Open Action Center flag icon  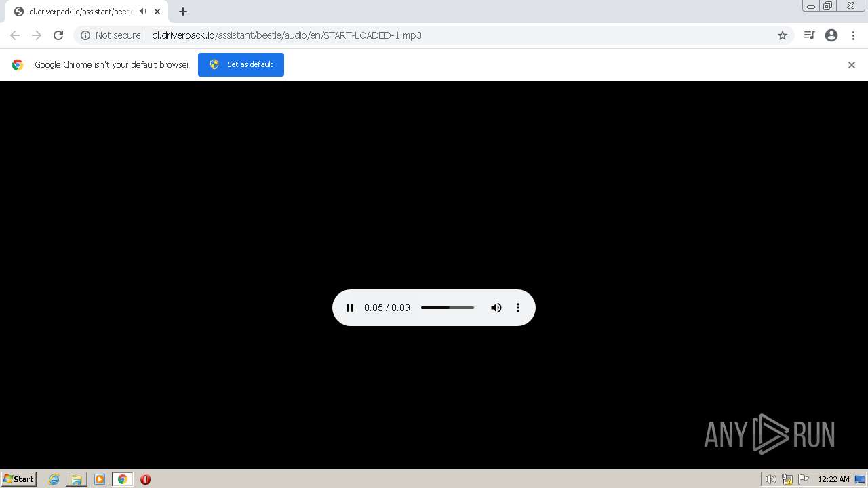click(x=804, y=479)
